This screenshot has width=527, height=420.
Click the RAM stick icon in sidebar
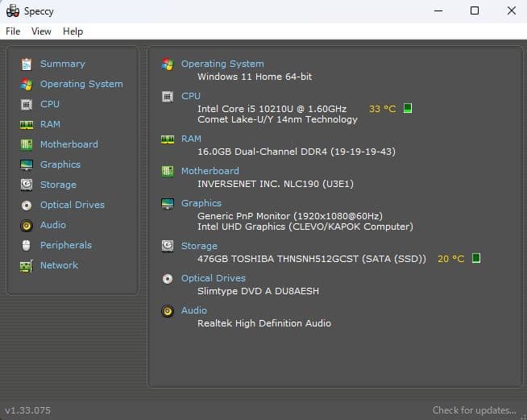click(27, 125)
